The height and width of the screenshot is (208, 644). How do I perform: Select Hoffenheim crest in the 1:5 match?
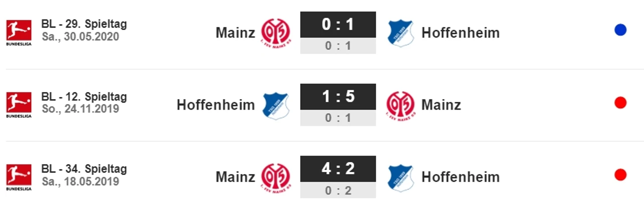(276, 106)
